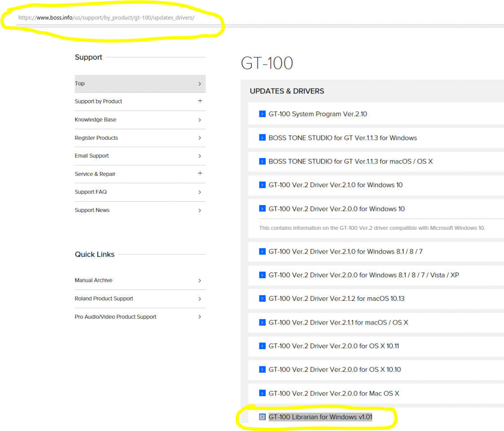Open Driver Ver.2.0.0 for Windows 10 link
This screenshot has width=504, height=431.
(x=337, y=209)
